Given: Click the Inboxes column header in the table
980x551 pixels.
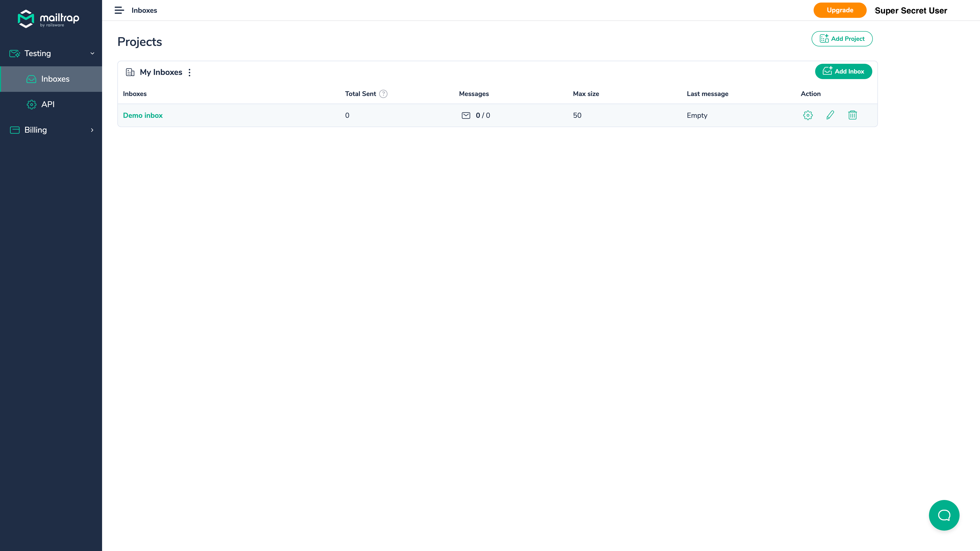Looking at the screenshot, I should click(x=135, y=94).
